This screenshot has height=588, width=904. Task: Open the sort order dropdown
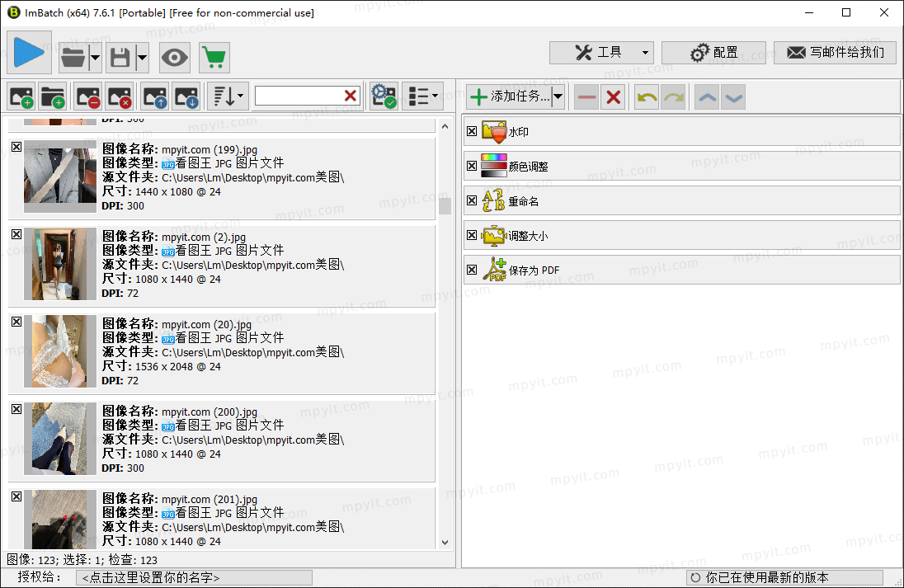click(x=228, y=96)
